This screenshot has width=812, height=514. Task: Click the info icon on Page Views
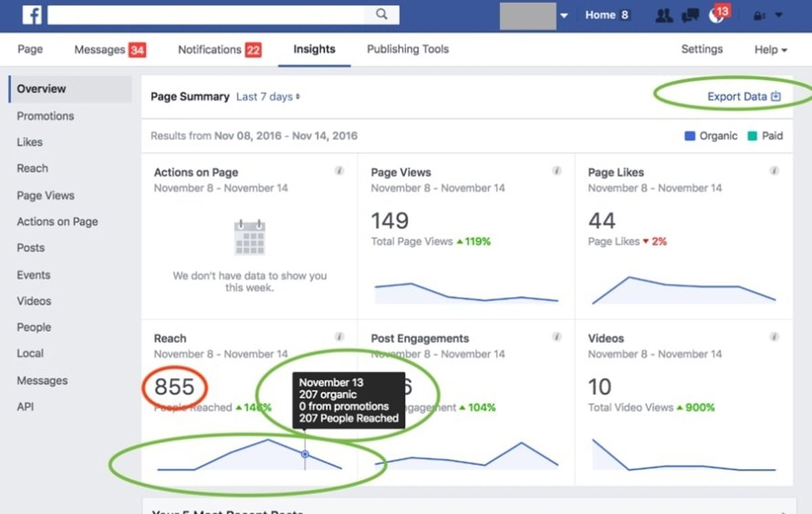[x=557, y=171]
